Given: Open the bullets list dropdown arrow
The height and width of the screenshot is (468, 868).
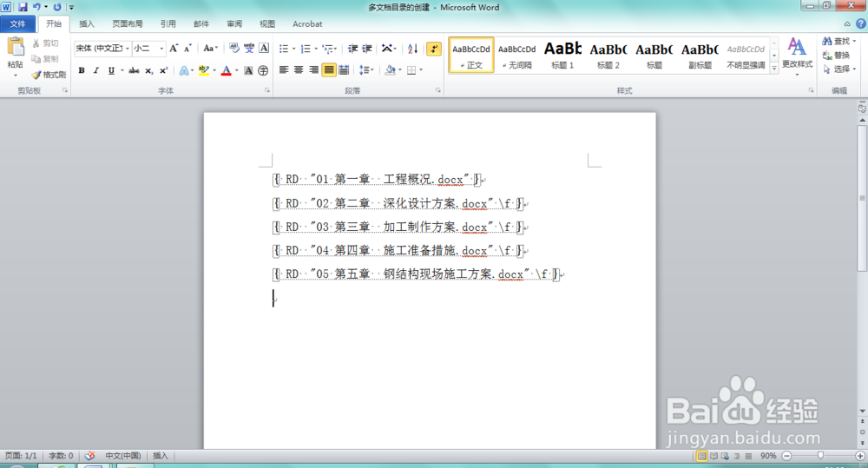Looking at the screenshot, I should (294, 49).
